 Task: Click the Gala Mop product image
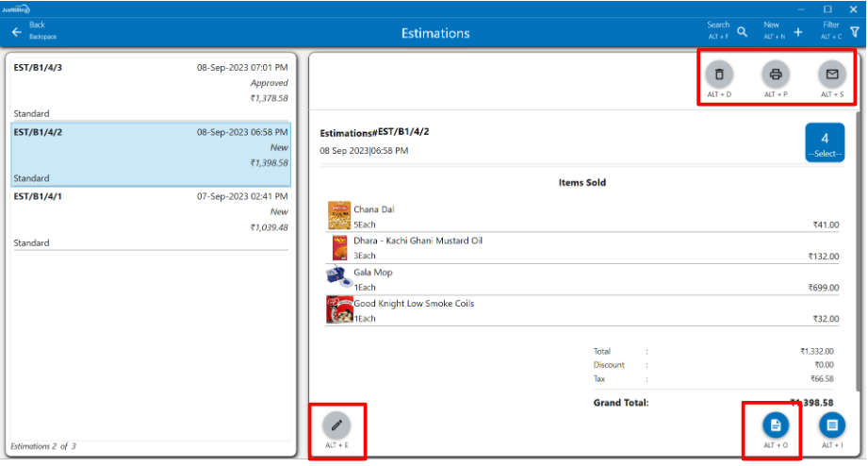point(338,278)
